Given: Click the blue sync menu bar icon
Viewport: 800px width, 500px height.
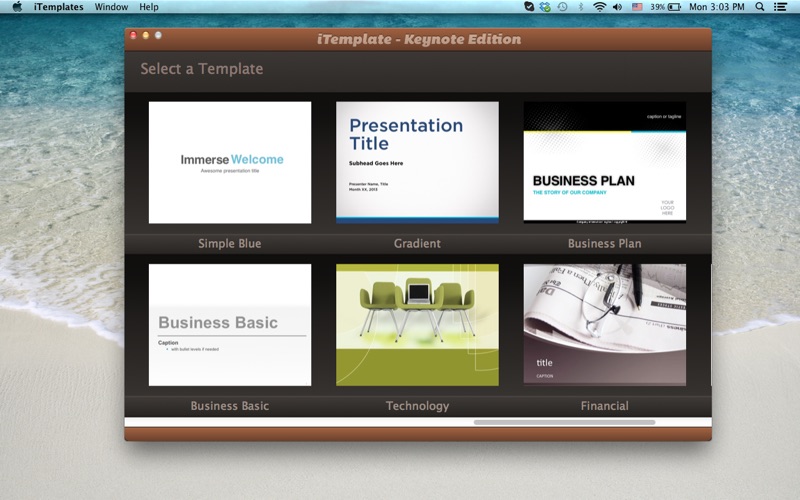Looking at the screenshot, I should [545, 7].
